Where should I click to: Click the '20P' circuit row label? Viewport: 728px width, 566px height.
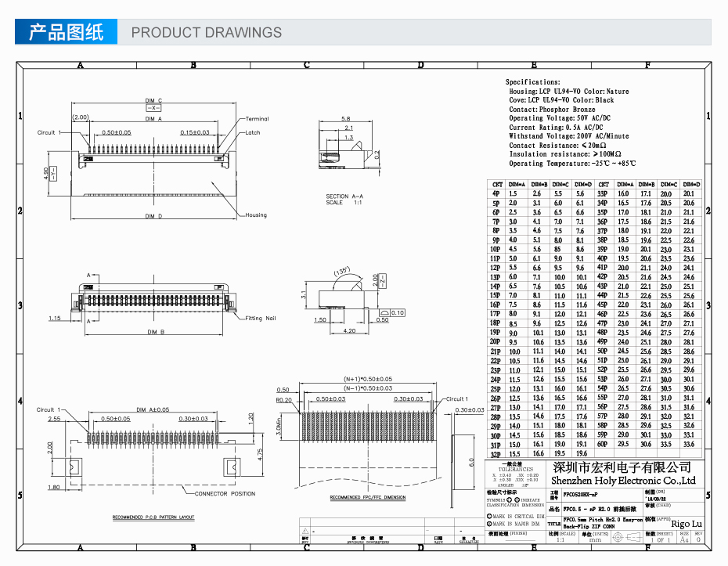(495, 342)
